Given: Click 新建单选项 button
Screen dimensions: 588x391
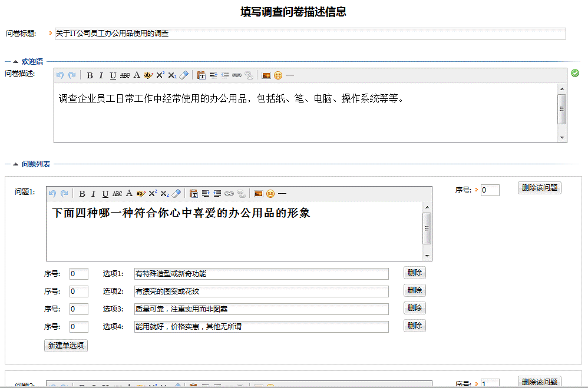Looking at the screenshot, I should 66,346.
